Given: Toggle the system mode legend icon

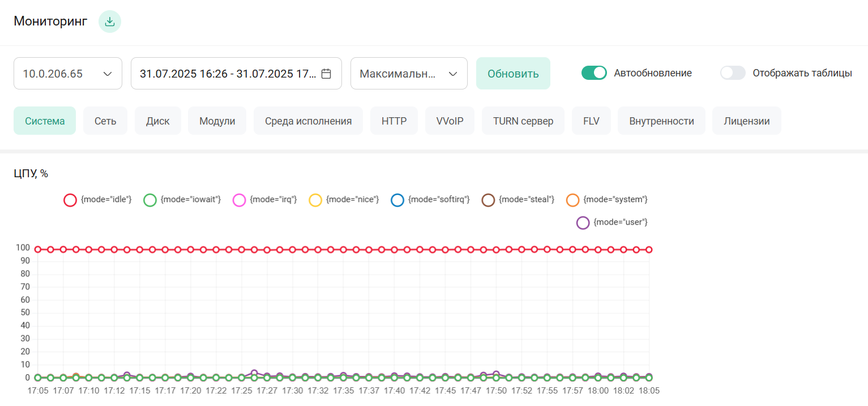Looking at the screenshot, I should 573,200.
